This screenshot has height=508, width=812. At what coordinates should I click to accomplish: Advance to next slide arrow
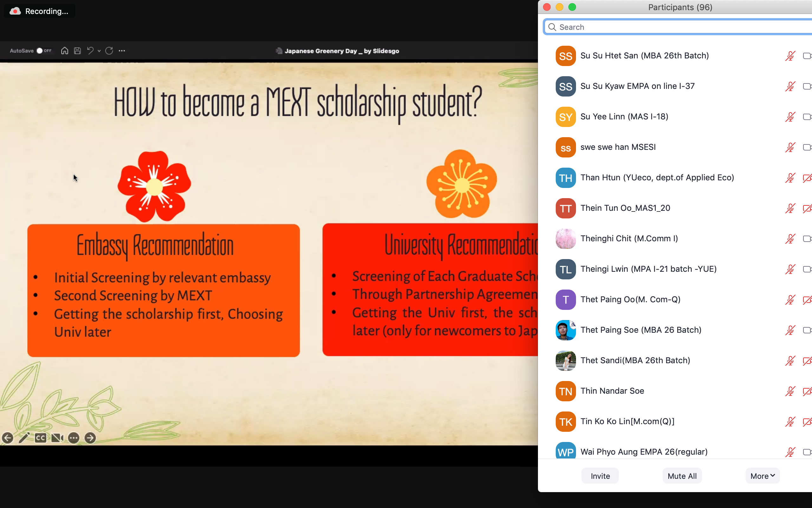coord(90,438)
